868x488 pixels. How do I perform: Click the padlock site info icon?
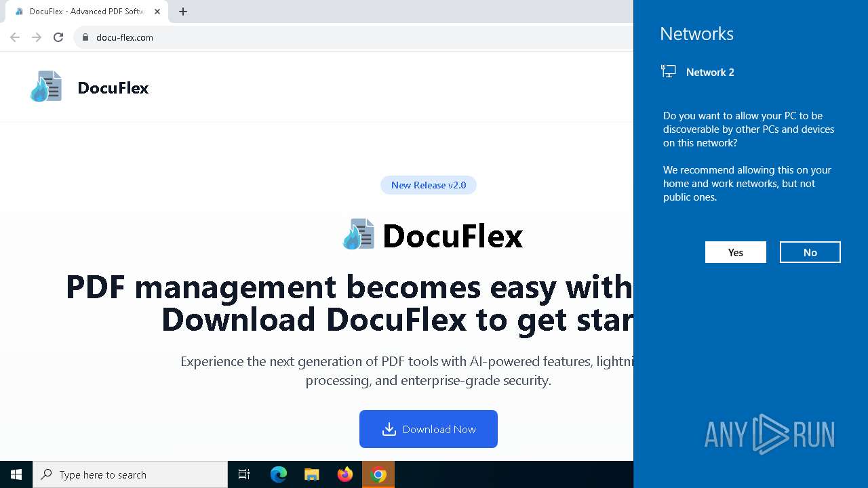point(85,37)
